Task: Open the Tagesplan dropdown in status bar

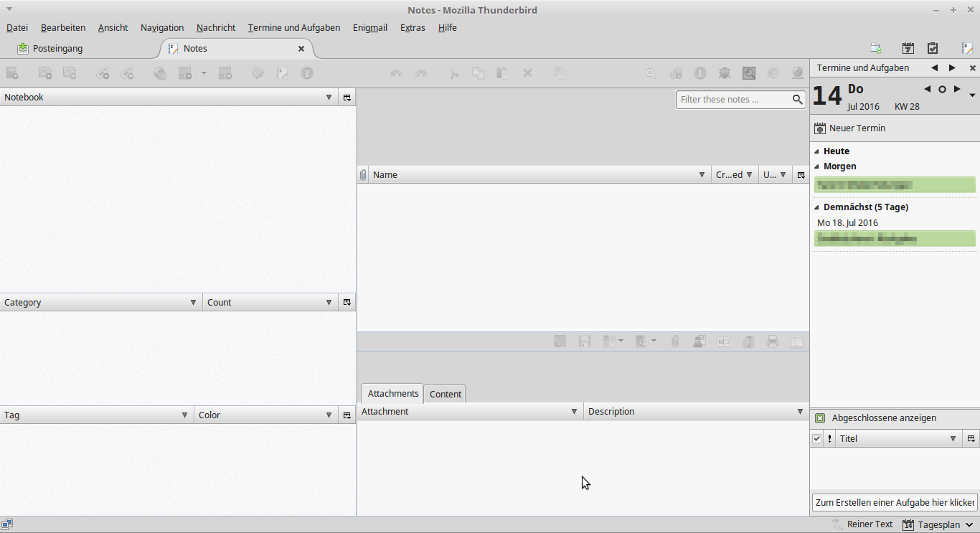Action: tap(969, 525)
